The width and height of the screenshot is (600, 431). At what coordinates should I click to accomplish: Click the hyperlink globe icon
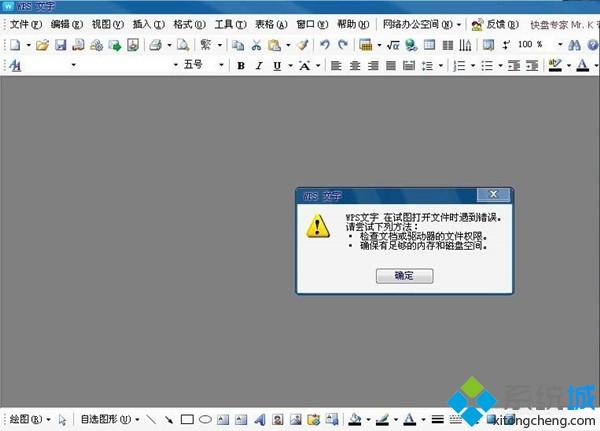[x=411, y=45]
